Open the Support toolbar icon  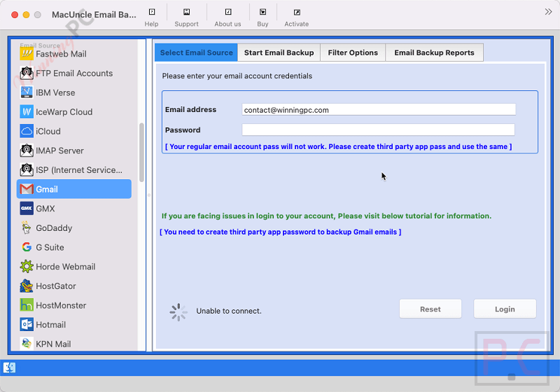pos(186,12)
